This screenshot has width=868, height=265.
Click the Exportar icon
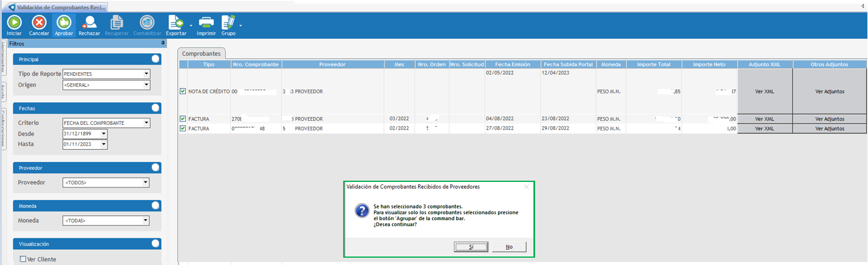[x=176, y=22]
